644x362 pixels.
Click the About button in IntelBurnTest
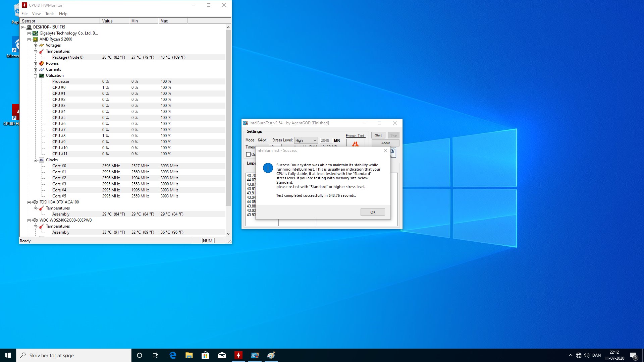click(x=385, y=143)
